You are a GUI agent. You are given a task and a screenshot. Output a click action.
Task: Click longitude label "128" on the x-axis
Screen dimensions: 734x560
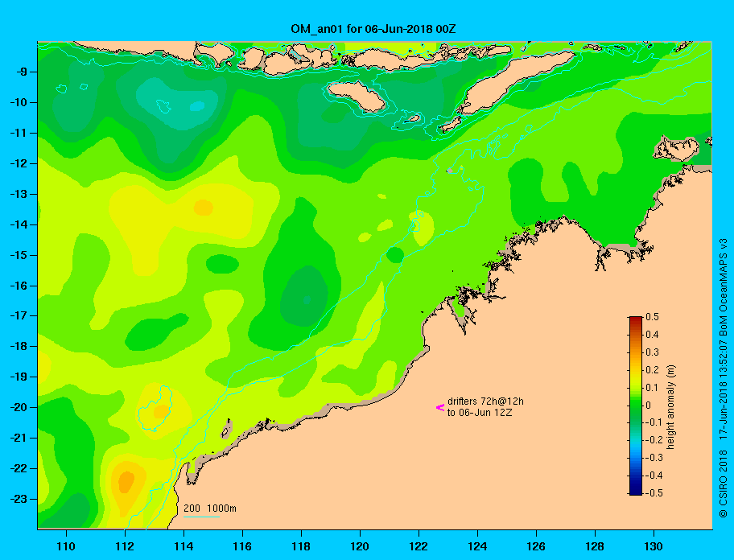click(595, 546)
